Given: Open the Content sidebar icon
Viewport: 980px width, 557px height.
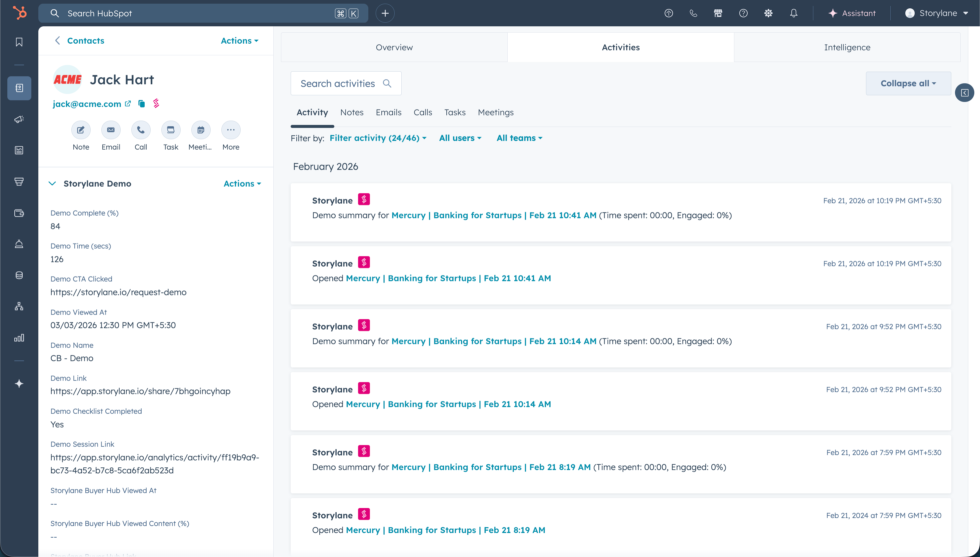Looking at the screenshot, I should click(x=19, y=150).
